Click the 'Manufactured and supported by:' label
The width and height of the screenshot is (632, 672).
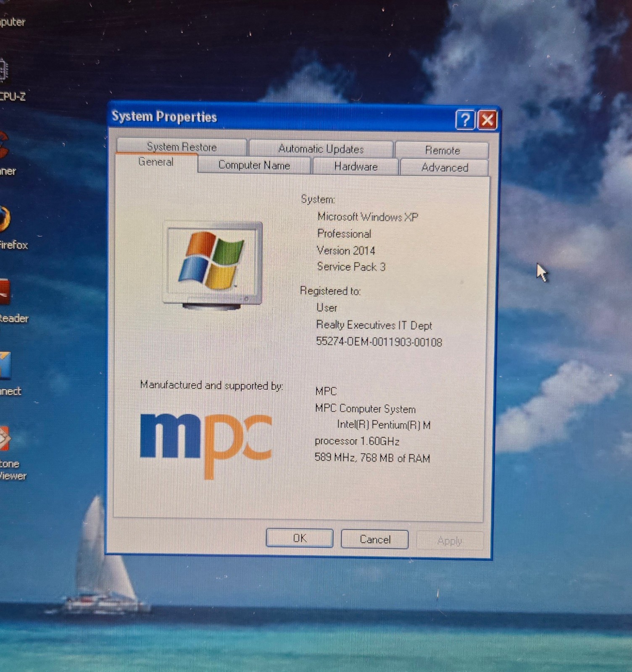click(211, 385)
